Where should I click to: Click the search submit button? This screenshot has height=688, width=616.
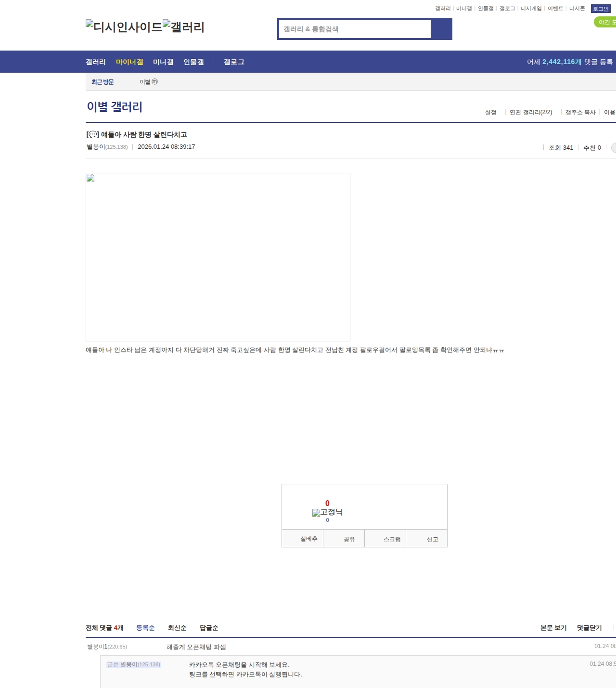441,29
